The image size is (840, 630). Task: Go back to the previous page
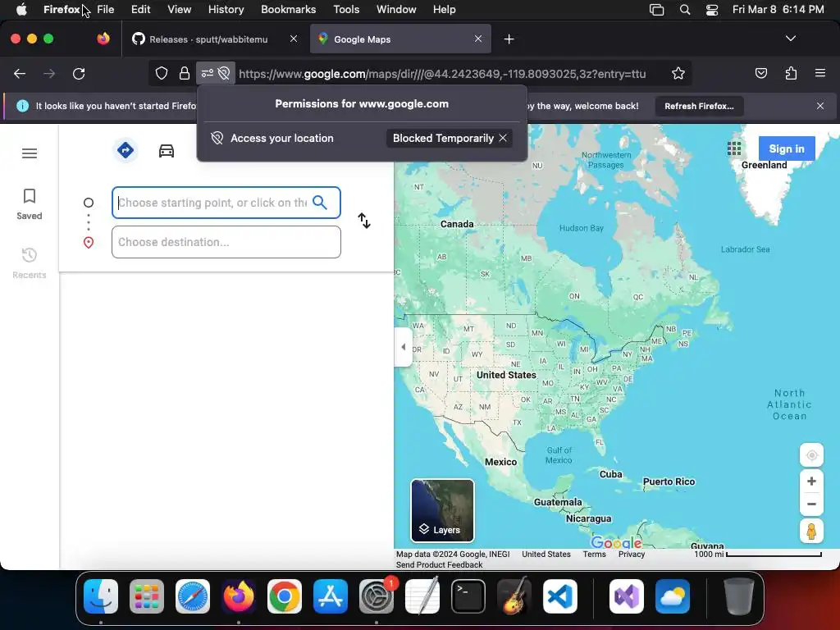20,74
